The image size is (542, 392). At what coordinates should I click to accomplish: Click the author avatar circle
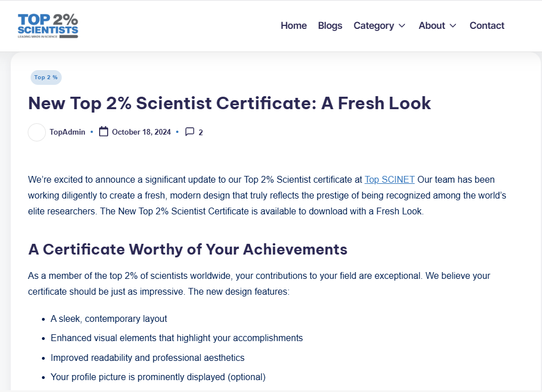[x=37, y=132]
